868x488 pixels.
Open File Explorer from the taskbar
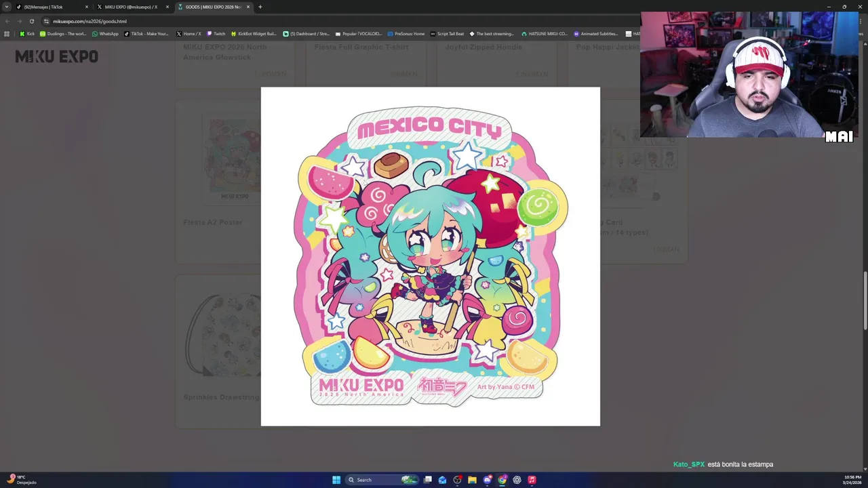coord(473,480)
